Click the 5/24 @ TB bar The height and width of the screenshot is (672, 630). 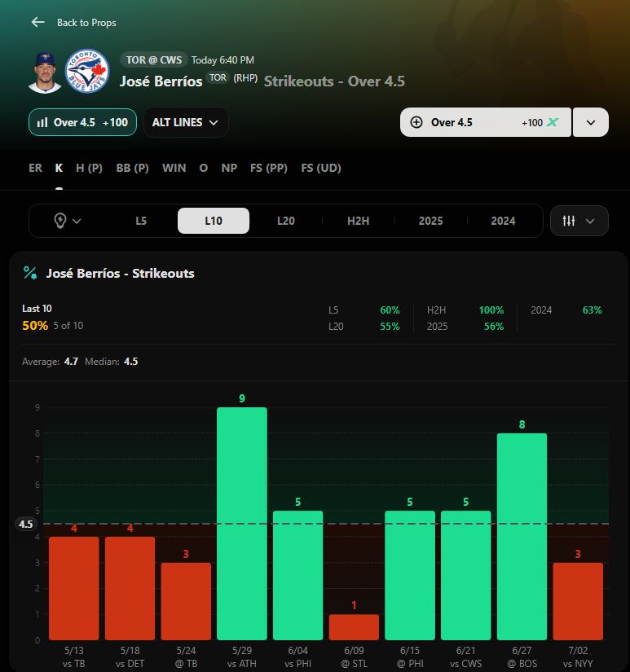(x=186, y=601)
